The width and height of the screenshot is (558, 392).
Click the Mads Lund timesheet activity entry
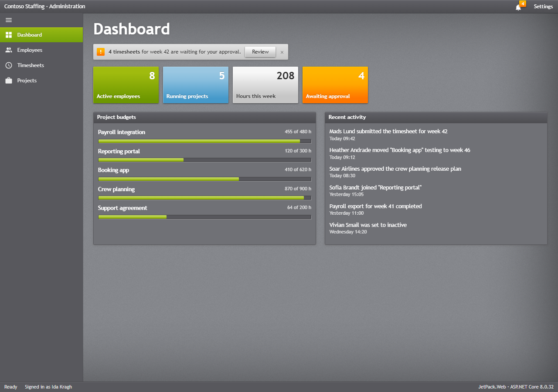coord(388,135)
